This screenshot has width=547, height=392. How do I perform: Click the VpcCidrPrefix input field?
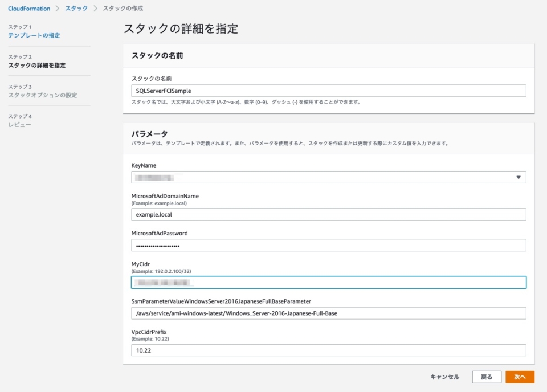point(329,350)
